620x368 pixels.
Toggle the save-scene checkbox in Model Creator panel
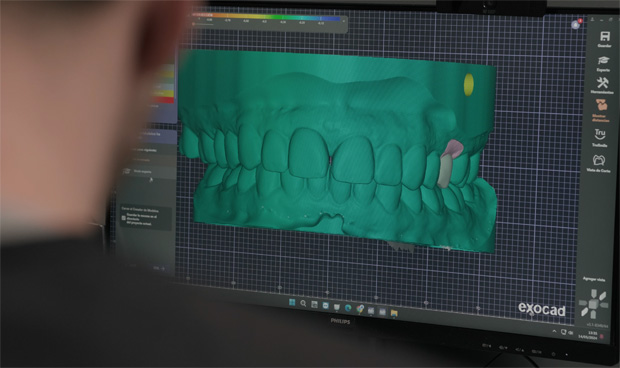point(124,218)
